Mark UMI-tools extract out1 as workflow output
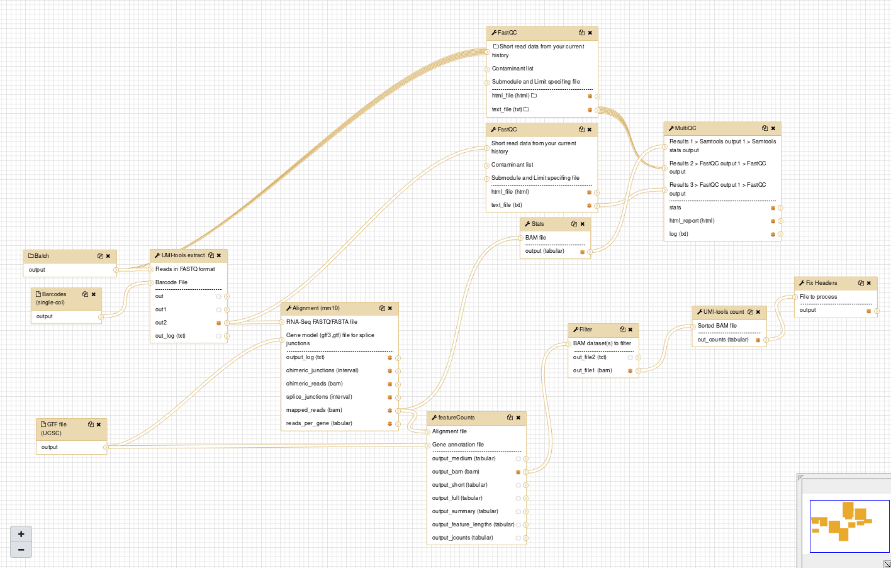Image resolution: width=891 pixels, height=588 pixels. tap(219, 309)
